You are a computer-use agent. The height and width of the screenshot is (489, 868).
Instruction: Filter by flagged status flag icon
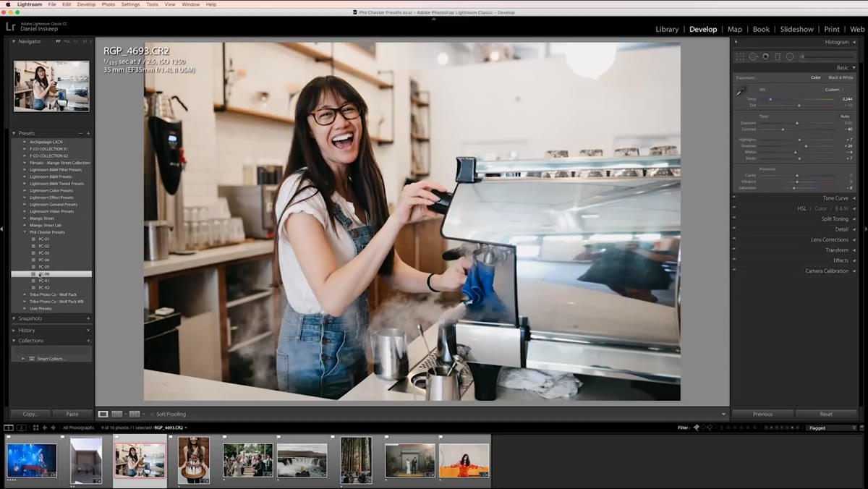click(697, 428)
